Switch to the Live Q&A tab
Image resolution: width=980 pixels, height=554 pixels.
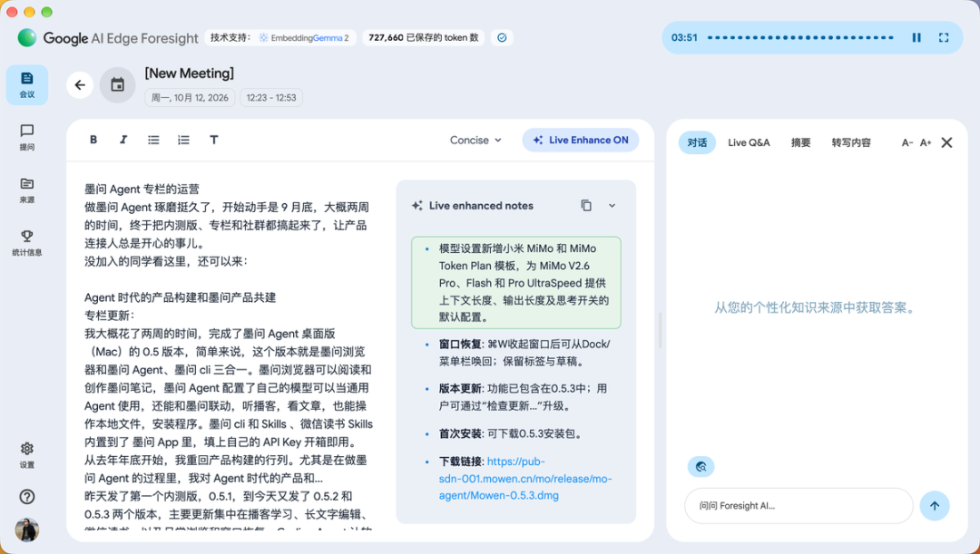[x=749, y=142]
